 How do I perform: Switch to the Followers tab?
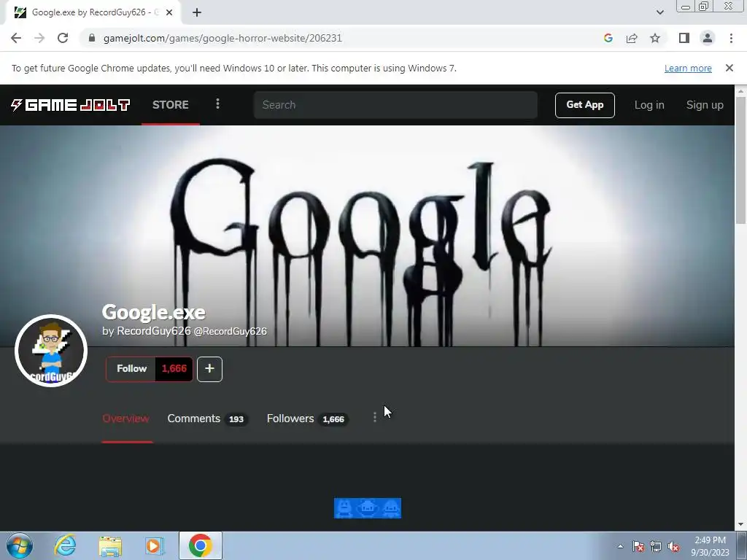(x=307, y=419)
